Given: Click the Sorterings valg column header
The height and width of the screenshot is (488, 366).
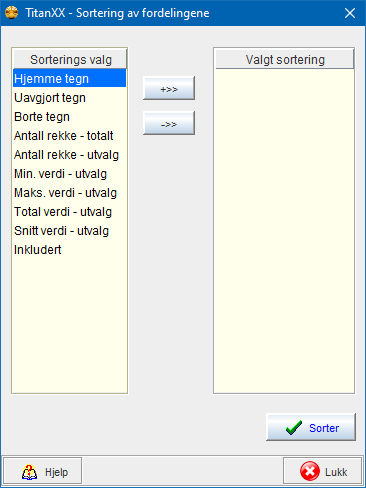Looking at the screenshot, I should tap(70, 60).
